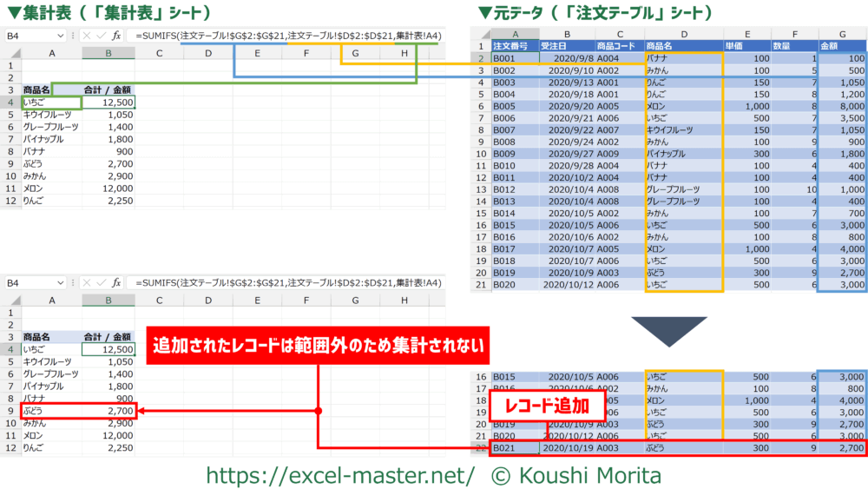The image size is (868, 489).
Task: Expand the Name Box dropdown in lower sheet
Action: [59, 283]
